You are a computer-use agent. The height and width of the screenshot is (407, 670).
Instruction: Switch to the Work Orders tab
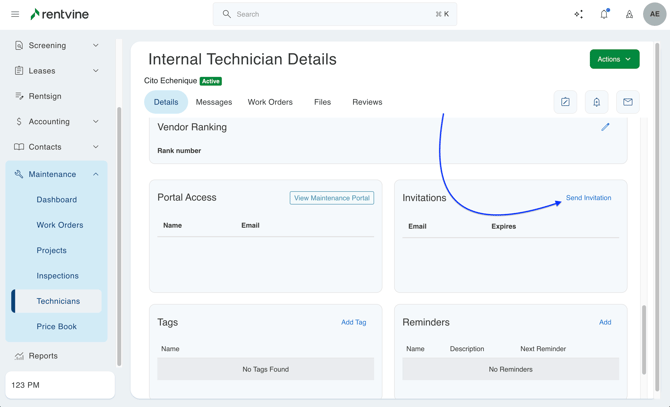tap(270, 102)
